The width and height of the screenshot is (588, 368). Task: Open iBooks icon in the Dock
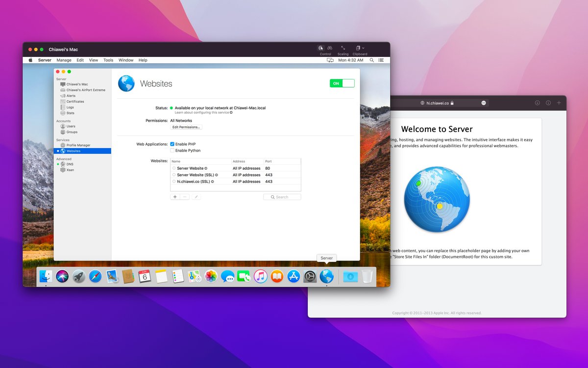[x=277, y=276]
